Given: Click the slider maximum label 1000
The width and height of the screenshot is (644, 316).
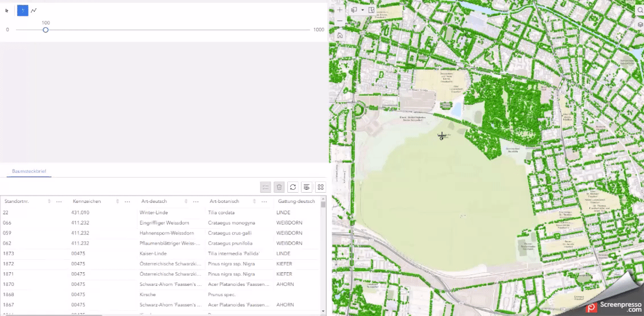Looking at the screenshot, I should pyautogui.click(x=319, y=30).
